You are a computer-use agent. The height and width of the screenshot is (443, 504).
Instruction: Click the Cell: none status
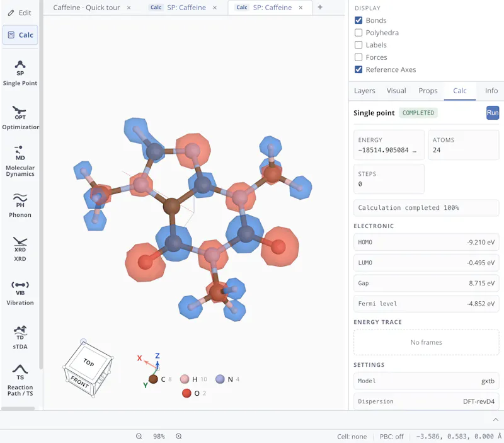[352, 437]
